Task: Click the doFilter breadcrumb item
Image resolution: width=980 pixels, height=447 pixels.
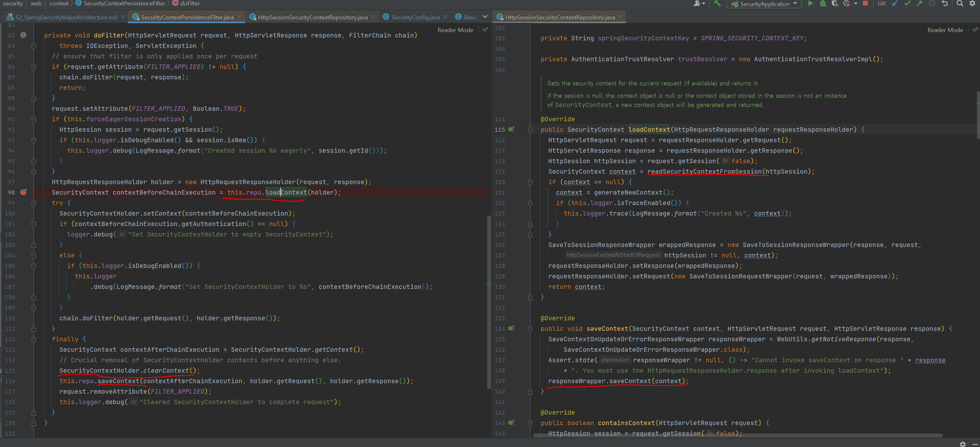Action: 190,3
